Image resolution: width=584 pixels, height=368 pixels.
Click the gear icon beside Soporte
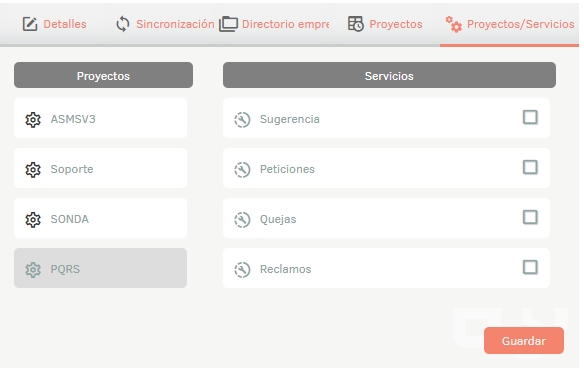click(33, 169)
